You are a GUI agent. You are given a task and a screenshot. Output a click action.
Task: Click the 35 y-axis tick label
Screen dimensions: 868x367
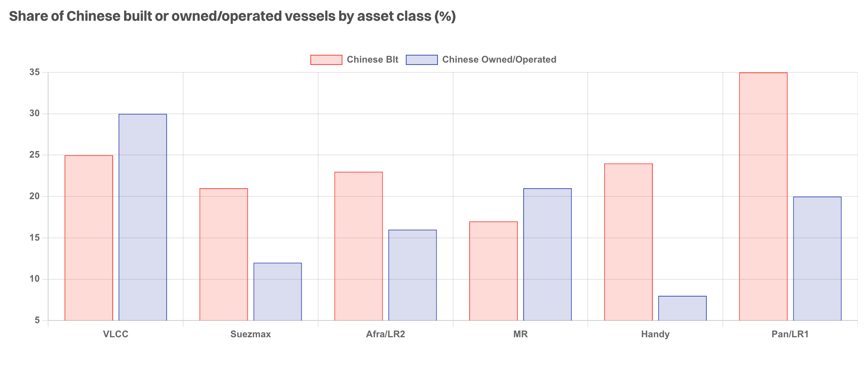coord(35,72)
